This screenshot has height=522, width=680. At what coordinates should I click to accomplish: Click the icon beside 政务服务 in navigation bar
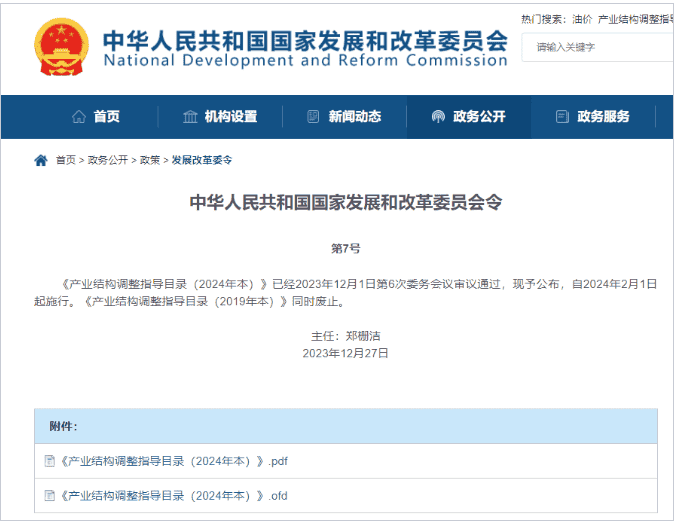[562, 117]
